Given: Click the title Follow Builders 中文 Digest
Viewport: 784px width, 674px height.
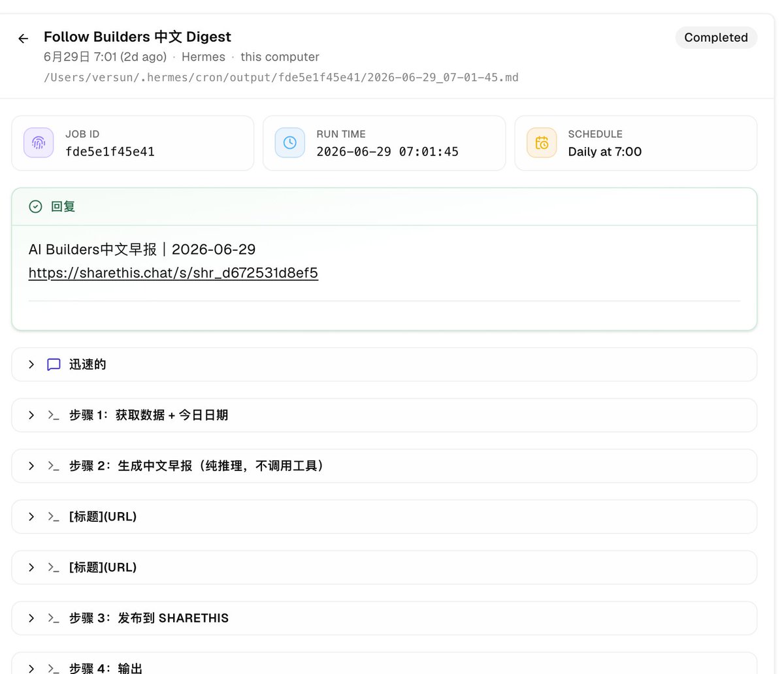Looking at the screenshot, I should pos(137,37).
